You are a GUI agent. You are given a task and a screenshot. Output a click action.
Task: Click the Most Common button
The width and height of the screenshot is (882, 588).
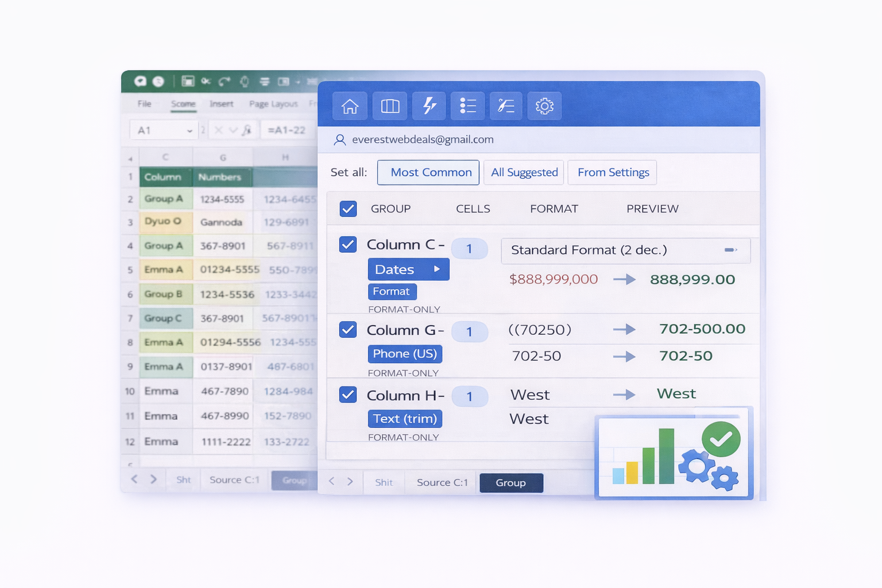[x=428, y=172]
